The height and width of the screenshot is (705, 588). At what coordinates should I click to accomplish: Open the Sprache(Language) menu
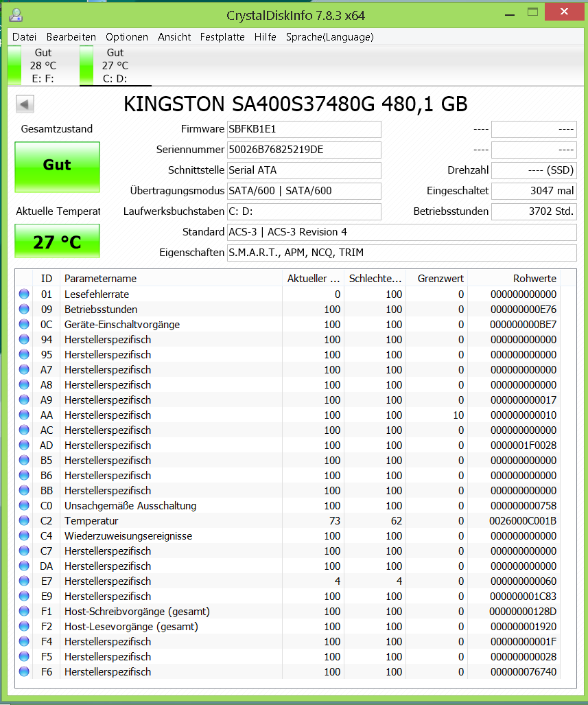point(330,37)
